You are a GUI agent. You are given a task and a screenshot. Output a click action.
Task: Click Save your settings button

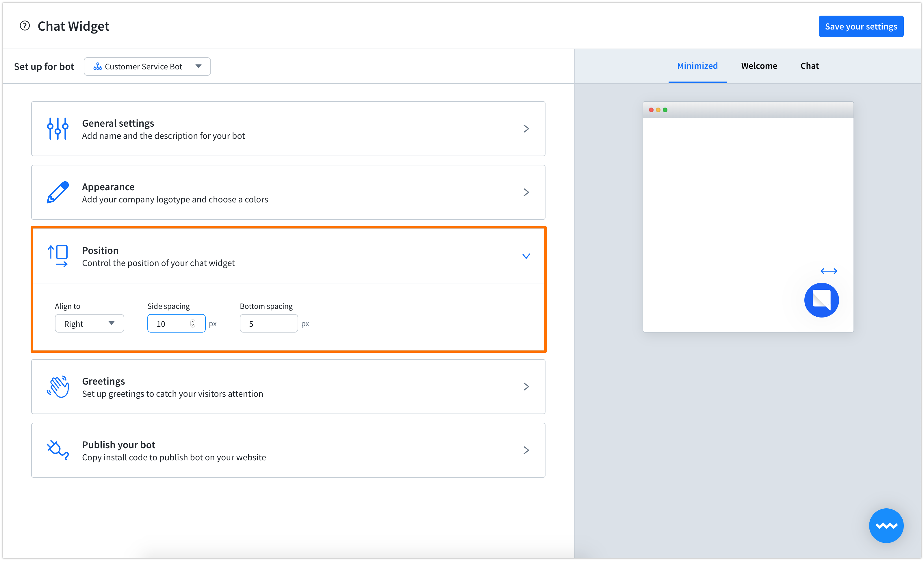pyautogui.click(x=861, y=26)
